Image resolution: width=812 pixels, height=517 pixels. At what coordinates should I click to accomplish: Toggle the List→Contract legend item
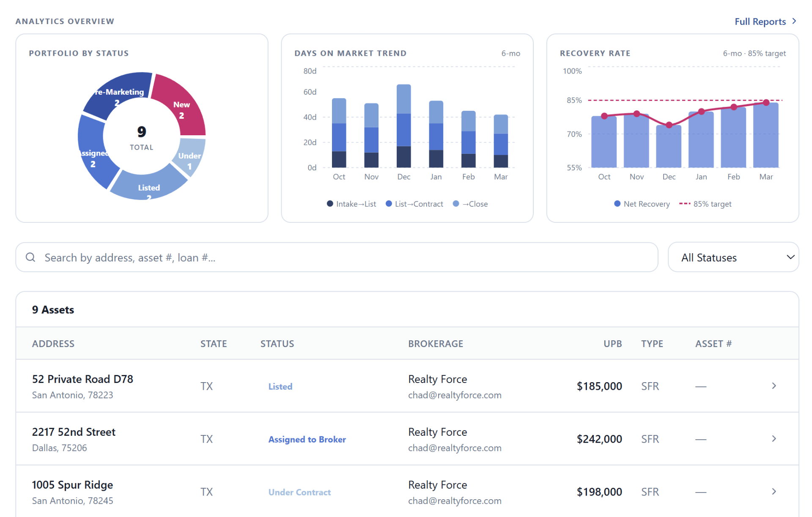click(414, 204)
